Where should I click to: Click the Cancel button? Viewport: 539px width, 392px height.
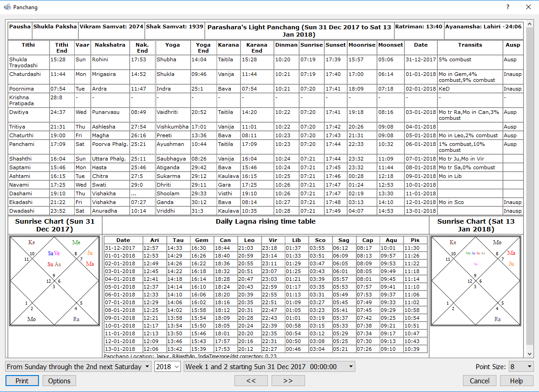pos(479,381)
